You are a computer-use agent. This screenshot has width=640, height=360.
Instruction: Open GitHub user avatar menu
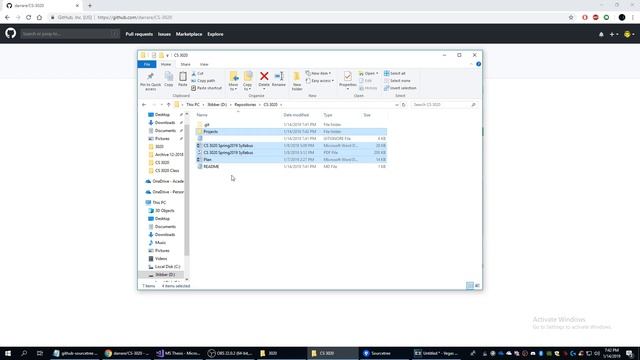[x=629, y=34]
